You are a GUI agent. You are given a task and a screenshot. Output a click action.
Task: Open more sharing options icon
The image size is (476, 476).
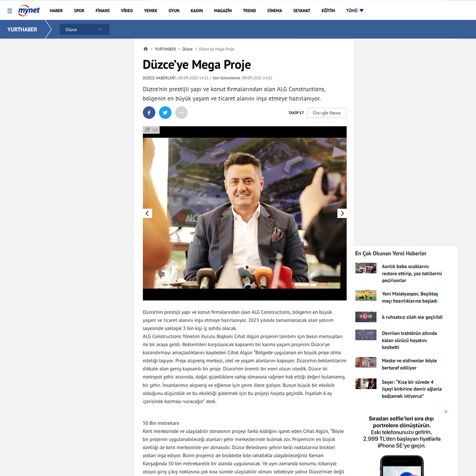click(x=181, y=113)
